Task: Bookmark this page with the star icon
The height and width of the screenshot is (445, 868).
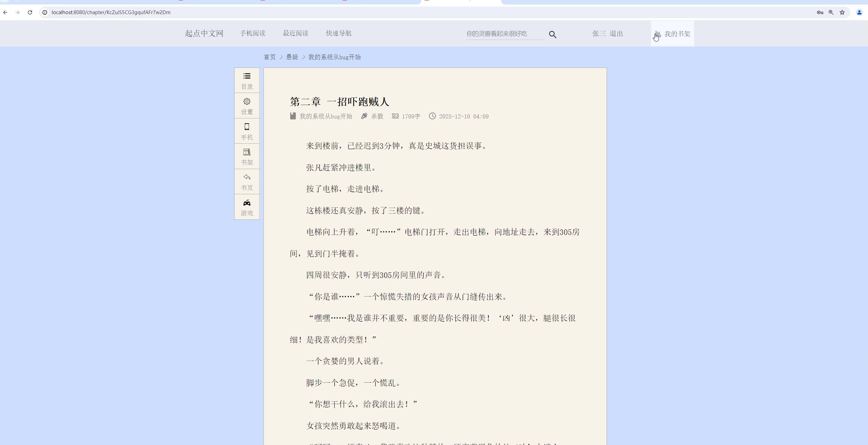Action: (x=842, y=12)
